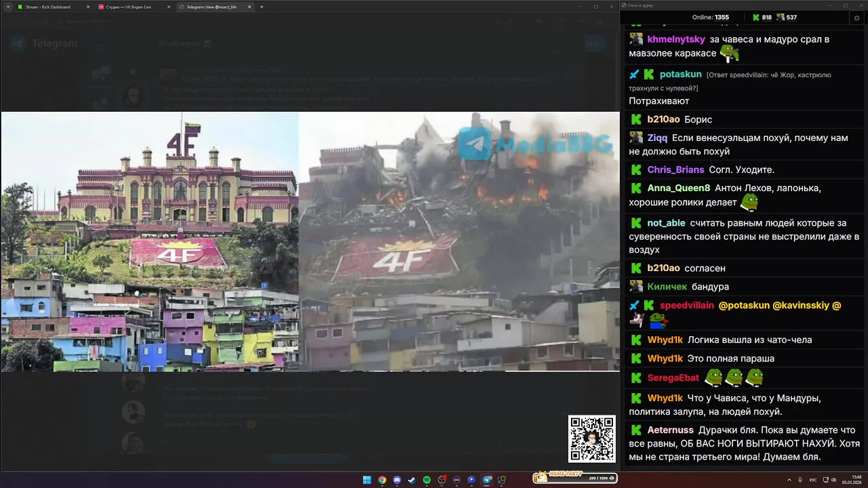Viewport: 868px width, 488px height.
Task: Click username Anna_Queen8 in chat
Action: tap(679, 188)
